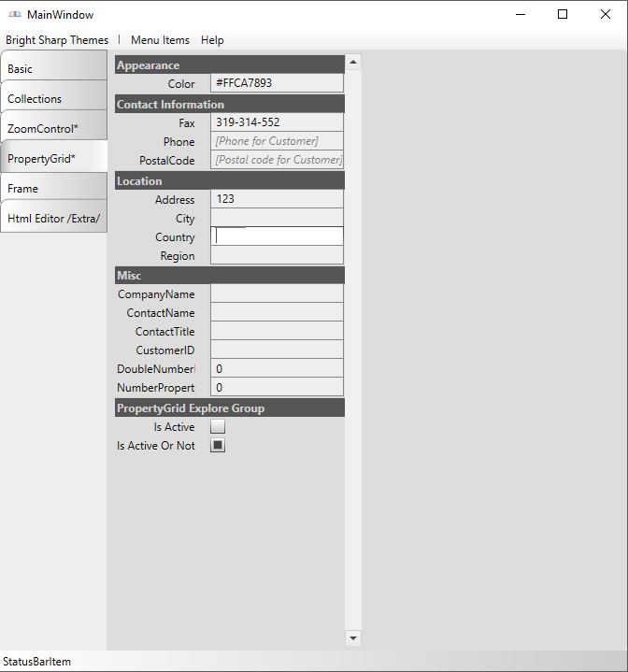The width and height of the screenshot is (628, 672).
Task: Click the Phone input field
Action: pos(277,141)
